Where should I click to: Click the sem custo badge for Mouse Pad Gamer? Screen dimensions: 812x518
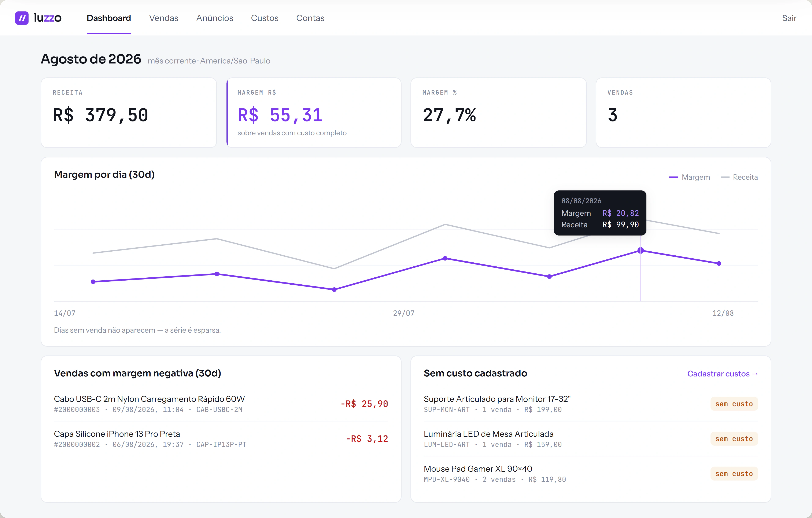[x=734, y=474]
